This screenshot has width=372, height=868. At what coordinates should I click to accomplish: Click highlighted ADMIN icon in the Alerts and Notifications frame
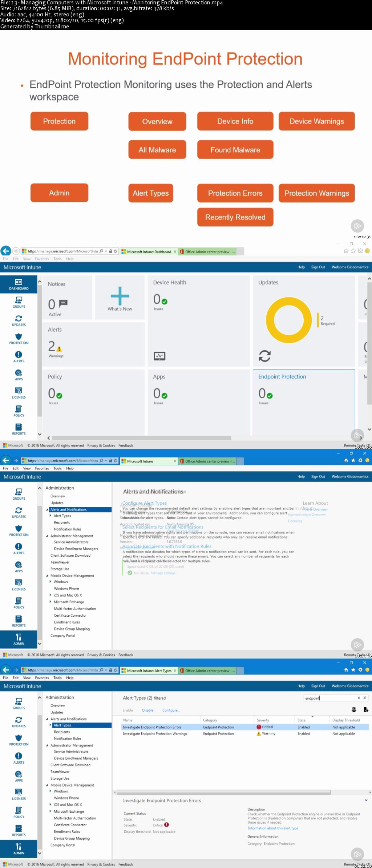click(x=19, y=639)
